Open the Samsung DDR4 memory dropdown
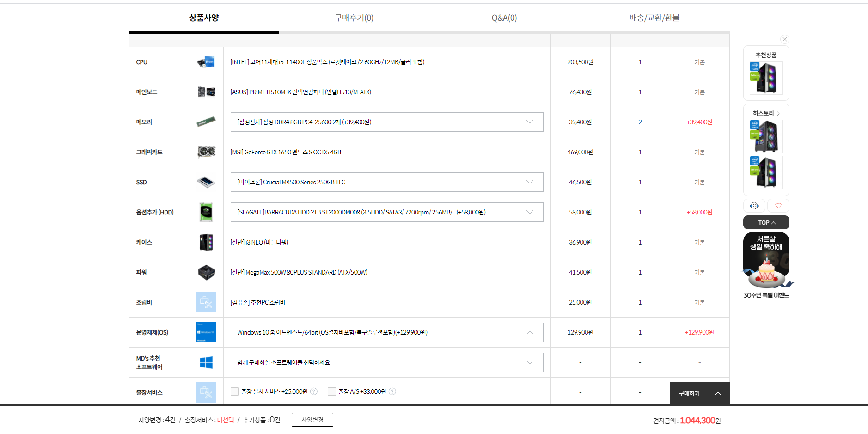This screenshot has width=868, height=434. click(x=387, y=122)
